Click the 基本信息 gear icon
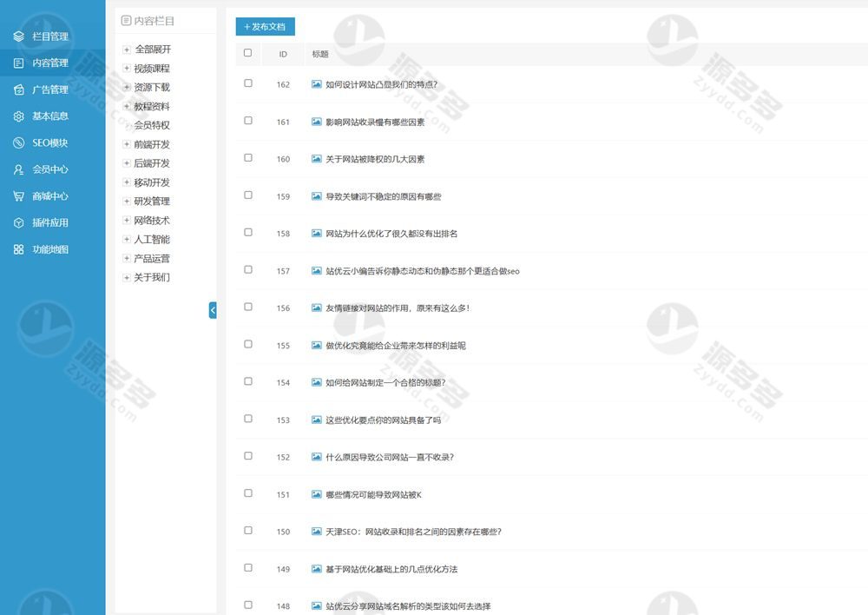The width and height of the screenshot is (868, 615). [x=18, y=116]
